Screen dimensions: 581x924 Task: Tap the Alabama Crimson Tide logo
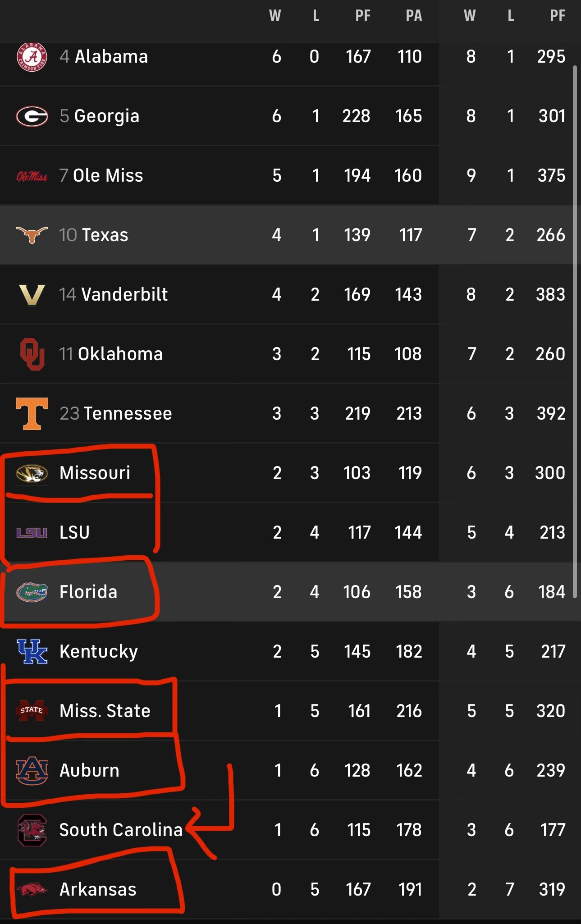tap(32, 57)
